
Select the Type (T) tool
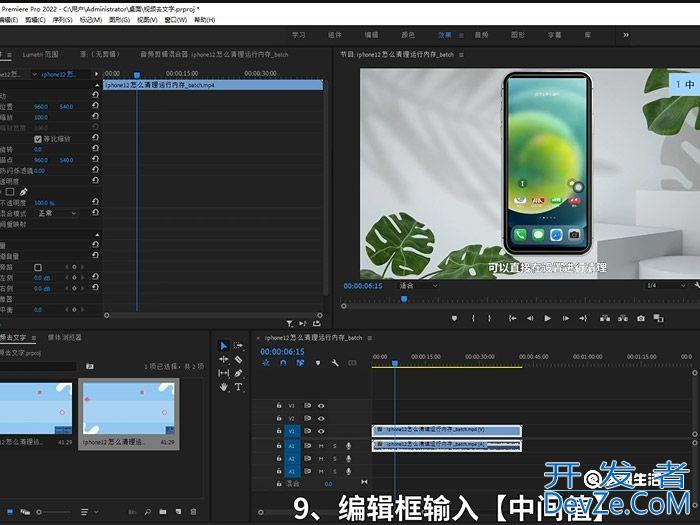pyautogui.click(x=238, y=387)
